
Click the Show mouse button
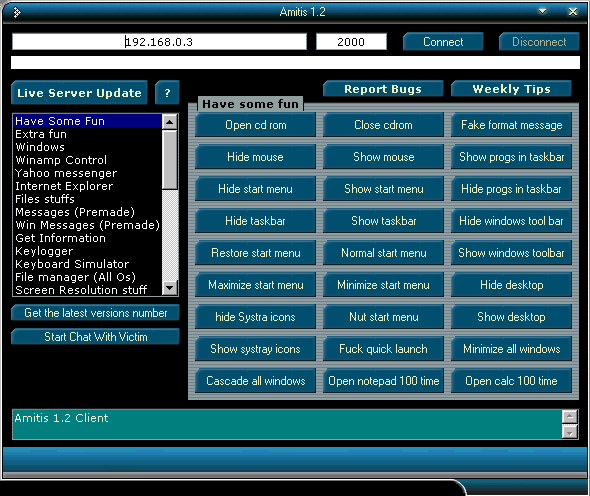pos(383,157)
